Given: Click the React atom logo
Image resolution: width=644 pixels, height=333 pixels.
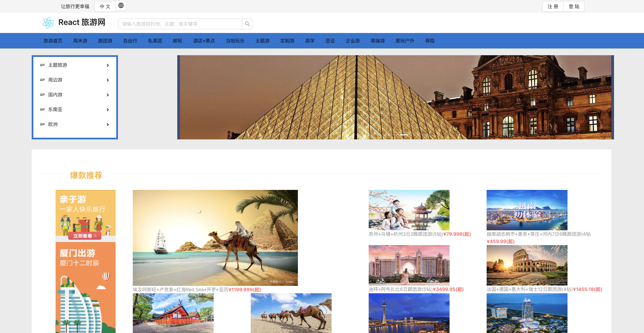Looking at the screenshot, I should click(x=48, y=23).
